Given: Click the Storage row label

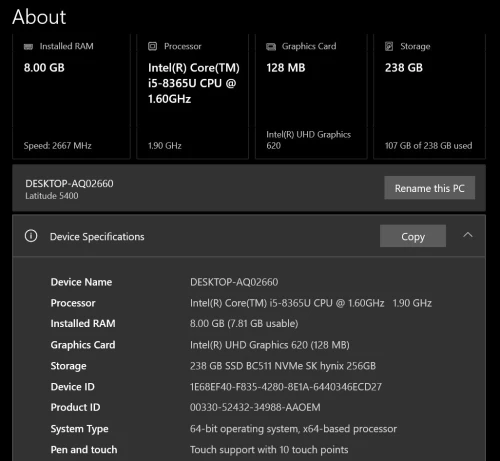Looking at the screenshot, I should (68, 366).
